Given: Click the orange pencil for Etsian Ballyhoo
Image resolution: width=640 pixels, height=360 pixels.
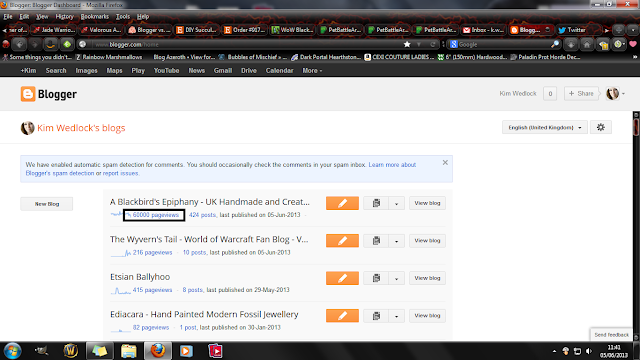Looking at the screenshot, I should point(342,278).
